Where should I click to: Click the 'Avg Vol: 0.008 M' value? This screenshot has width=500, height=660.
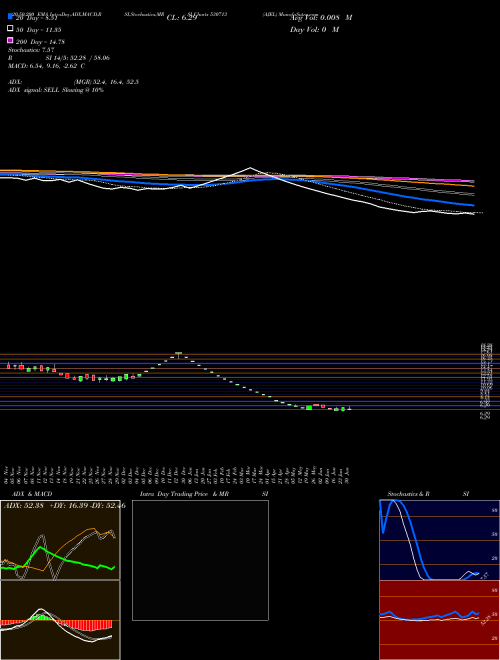[321, 18]
